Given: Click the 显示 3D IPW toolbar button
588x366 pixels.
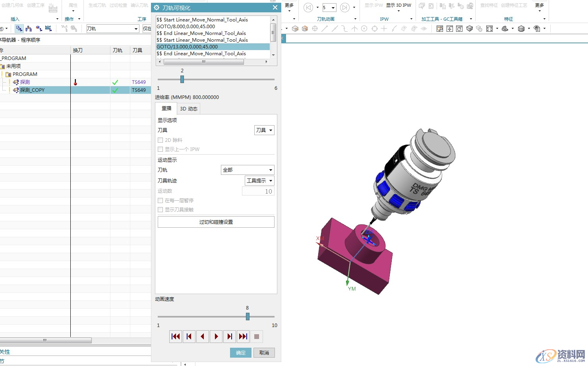Looking at the screenshot, I should [x=398, y=5].
